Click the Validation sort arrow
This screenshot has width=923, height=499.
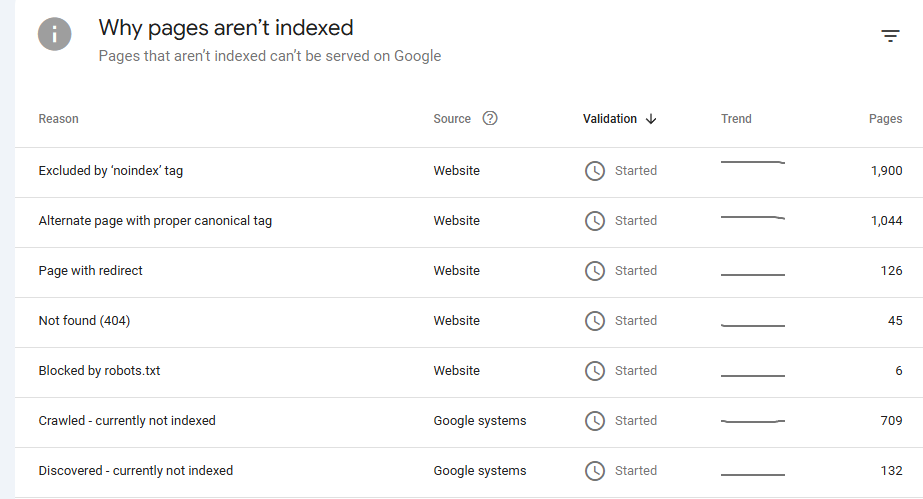pos(651,119)
